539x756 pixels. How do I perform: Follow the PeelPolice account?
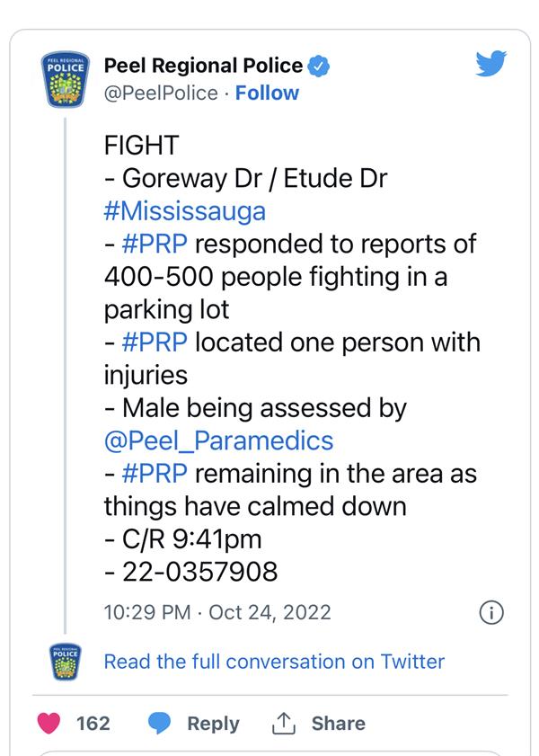(x=267, y=93)
